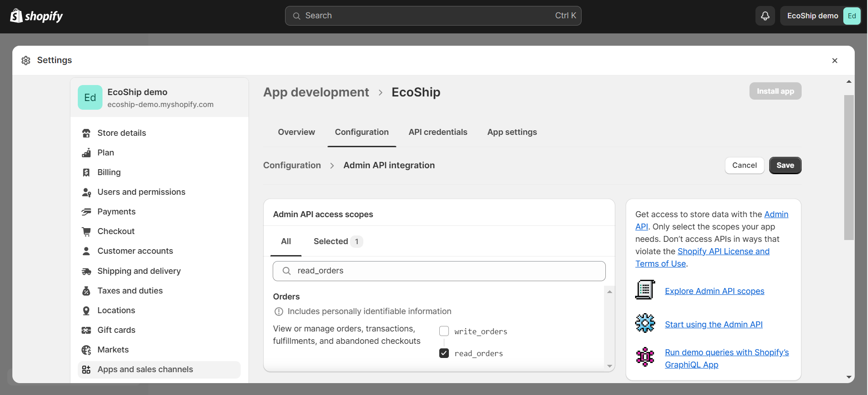Save the Admin API configuration
The width and height of the screenshot is (868, 395).
click(x=785, y=165)
